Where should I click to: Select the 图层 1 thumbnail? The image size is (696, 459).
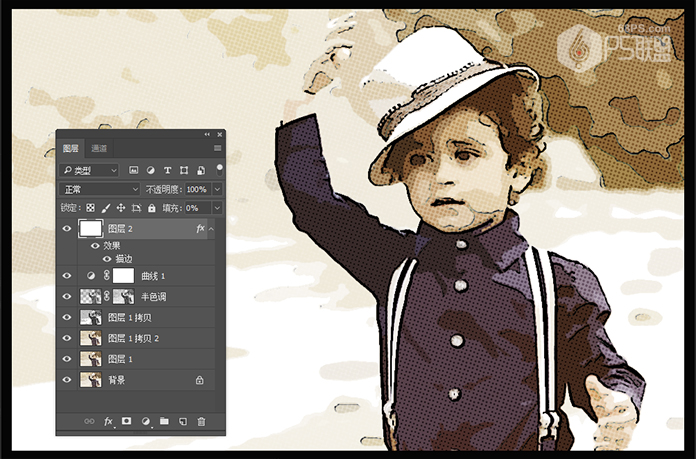point(91,359)
